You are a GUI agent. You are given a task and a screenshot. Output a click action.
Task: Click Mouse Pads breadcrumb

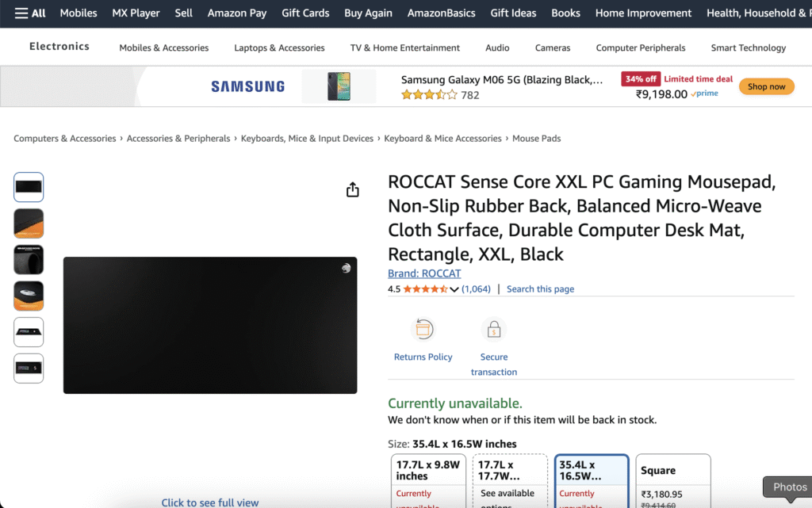(537, 138)
